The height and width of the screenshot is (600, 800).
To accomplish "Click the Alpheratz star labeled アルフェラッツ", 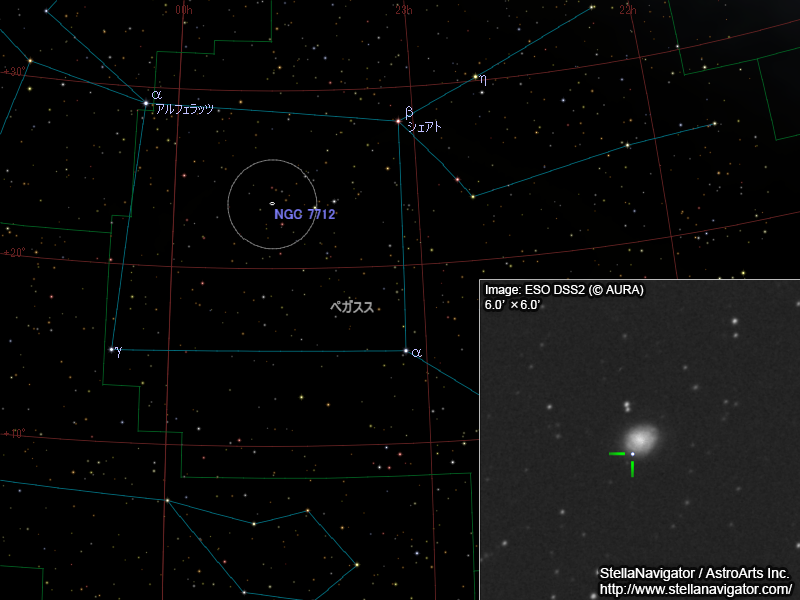I will (x=146, y=103).
